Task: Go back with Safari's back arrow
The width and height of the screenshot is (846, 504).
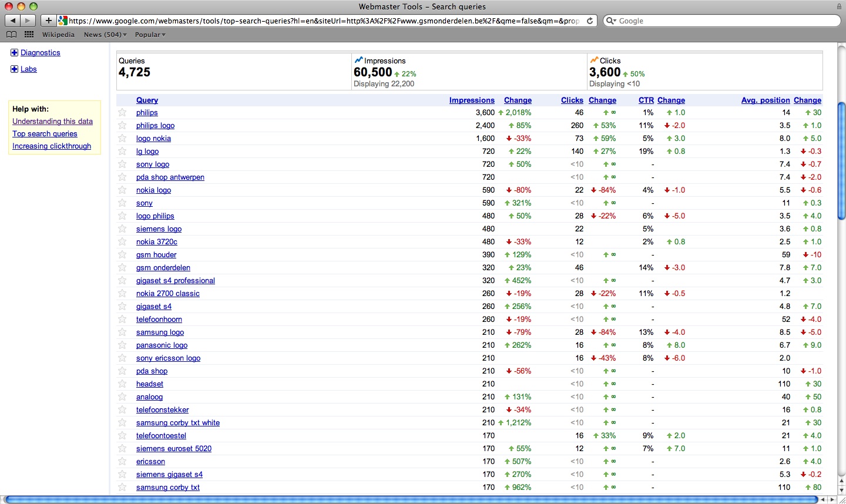Action: pyautogui.click(x=12, y=21)
